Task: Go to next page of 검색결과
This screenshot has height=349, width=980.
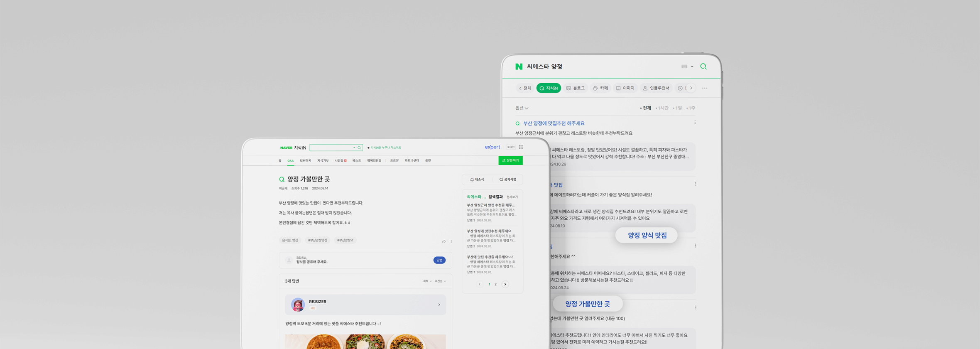Action: [505, 285]
